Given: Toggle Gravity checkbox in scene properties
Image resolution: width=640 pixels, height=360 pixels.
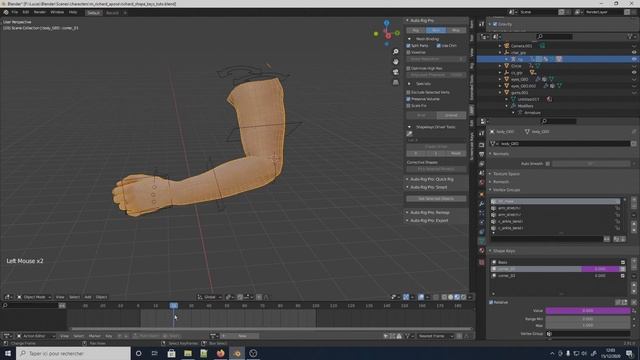Looking at the screenshot, I should 495,24.
